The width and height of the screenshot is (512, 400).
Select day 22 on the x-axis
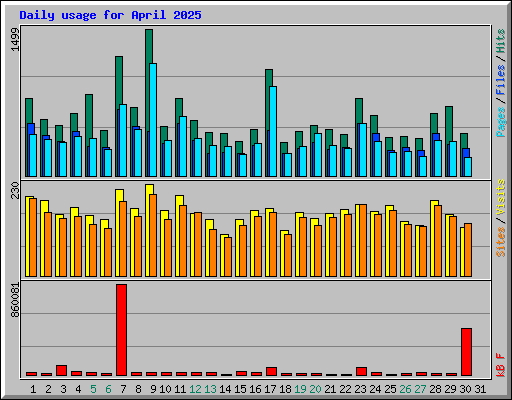(x=345, y=389)
